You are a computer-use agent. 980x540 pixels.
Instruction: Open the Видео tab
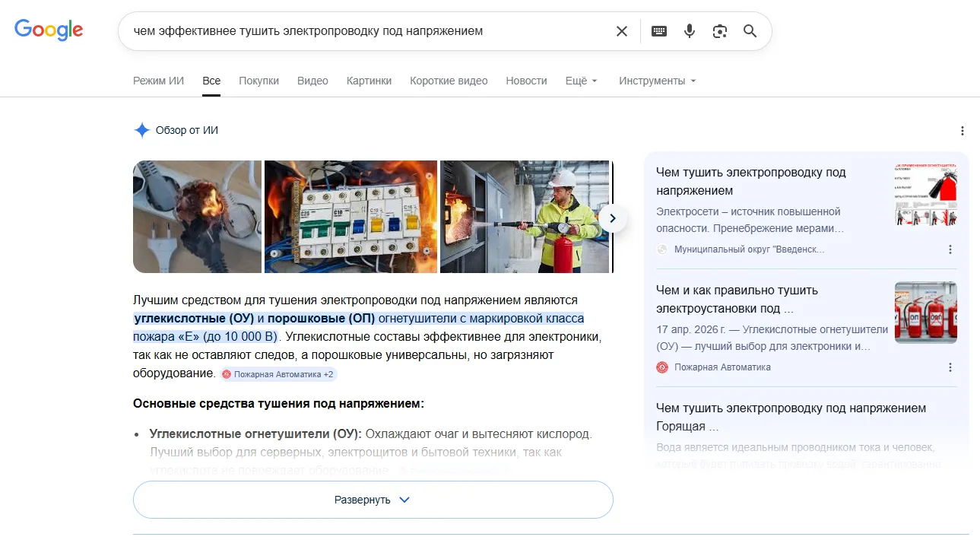pos(312,81)
